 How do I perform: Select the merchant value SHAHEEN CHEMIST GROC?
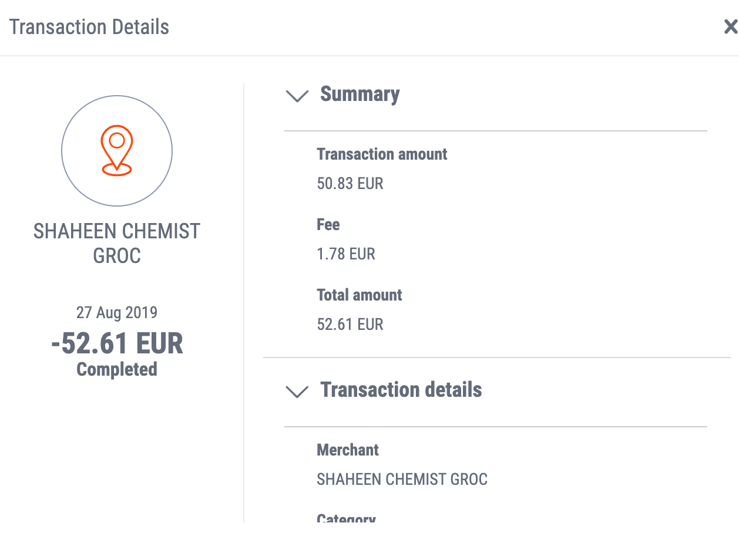[x=402, y=480]
